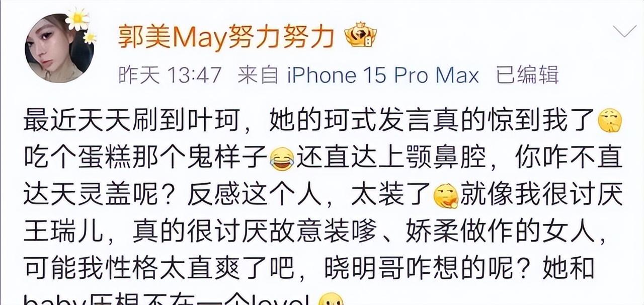644x305 pixels.
Task: Click the drooling emoji after 太装了
Action: click(x=445, y=196)
